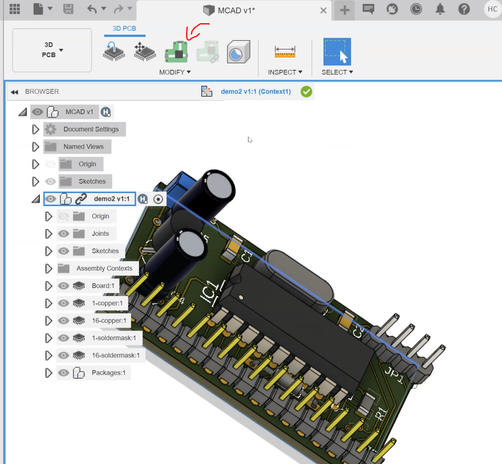Open the HC user account avatar
The image size is (502, 464).
(492, 9)
